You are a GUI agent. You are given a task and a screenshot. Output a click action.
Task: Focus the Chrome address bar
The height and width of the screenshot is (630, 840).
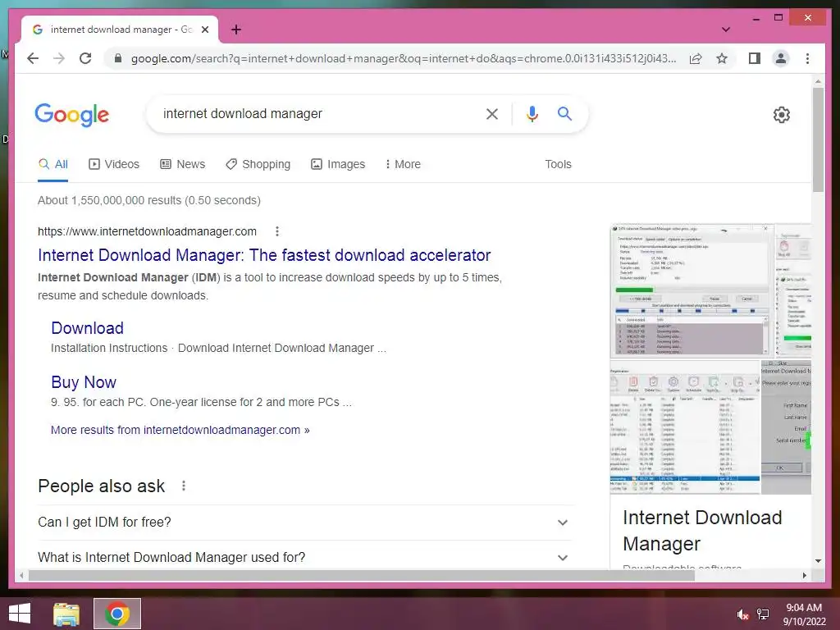403,58
